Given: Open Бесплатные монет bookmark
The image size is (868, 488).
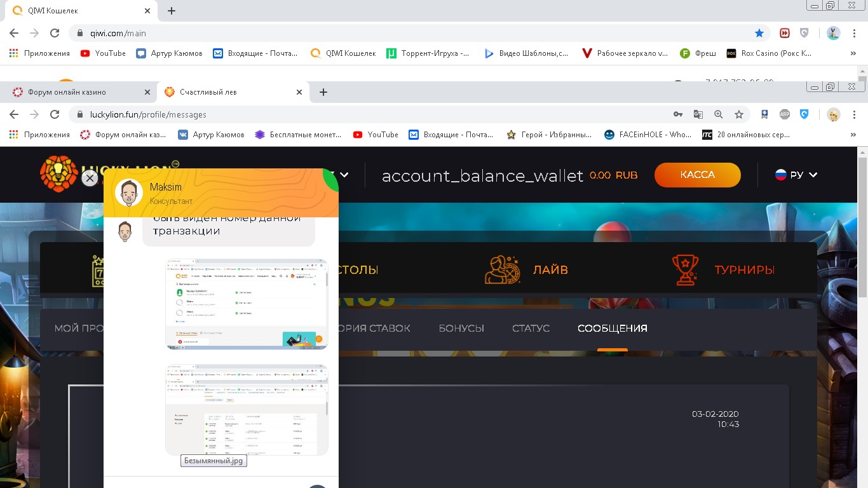Looking at the screenshot, I should 298,135.
